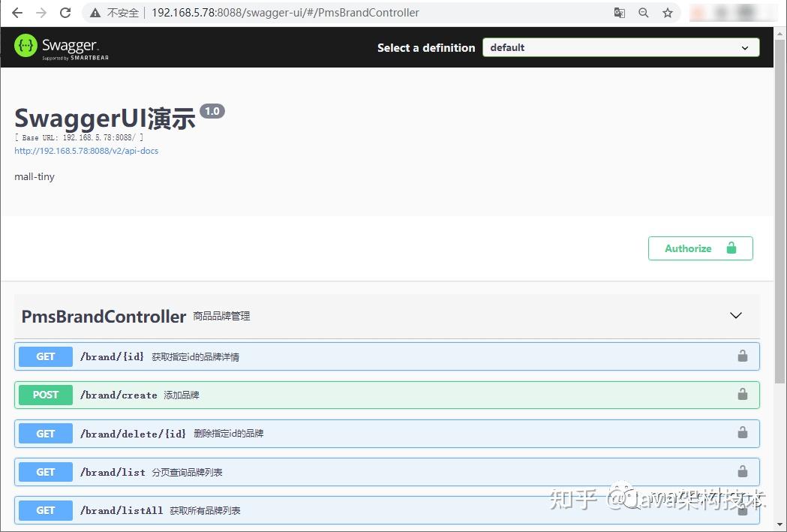787x532 pixels.
Task: Open the v2/api-docs link
Action: (x=86, y=150)
